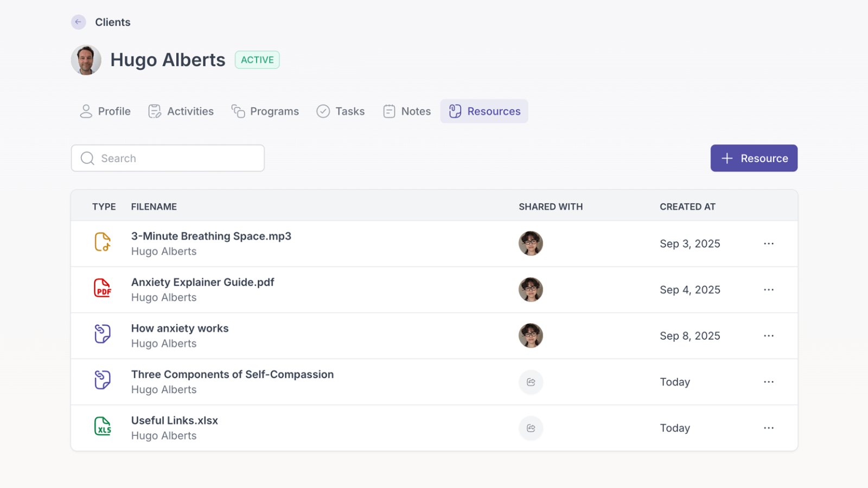
Task: Open the Programs tab
Action: coord(265,112)
